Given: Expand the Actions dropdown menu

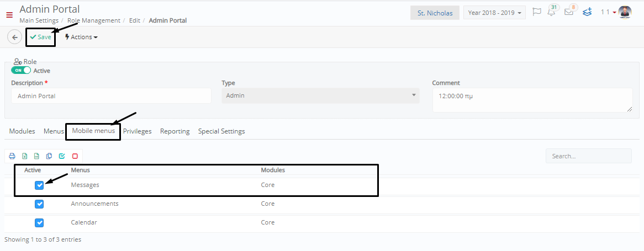Looking at the screenshot, I should click(81, 37).
